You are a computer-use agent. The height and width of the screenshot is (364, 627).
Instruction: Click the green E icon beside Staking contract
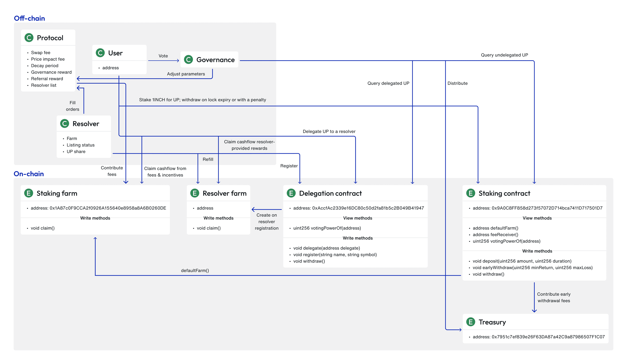tap(471, 193)
